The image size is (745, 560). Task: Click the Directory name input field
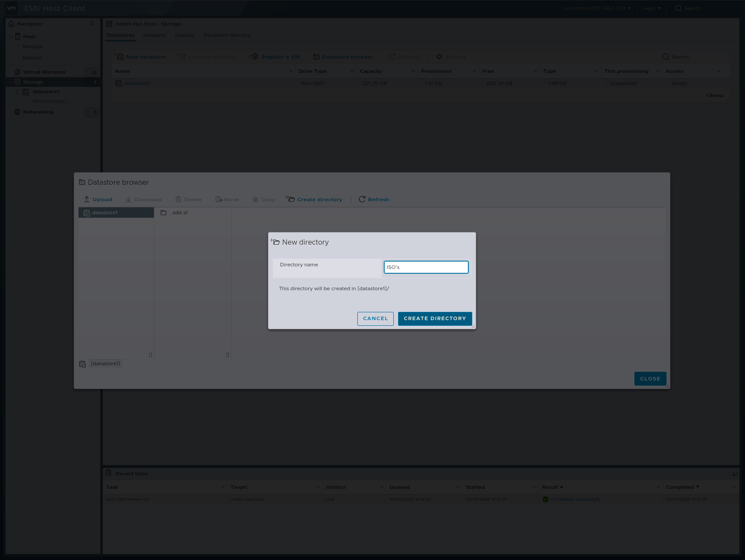point(426,267)
